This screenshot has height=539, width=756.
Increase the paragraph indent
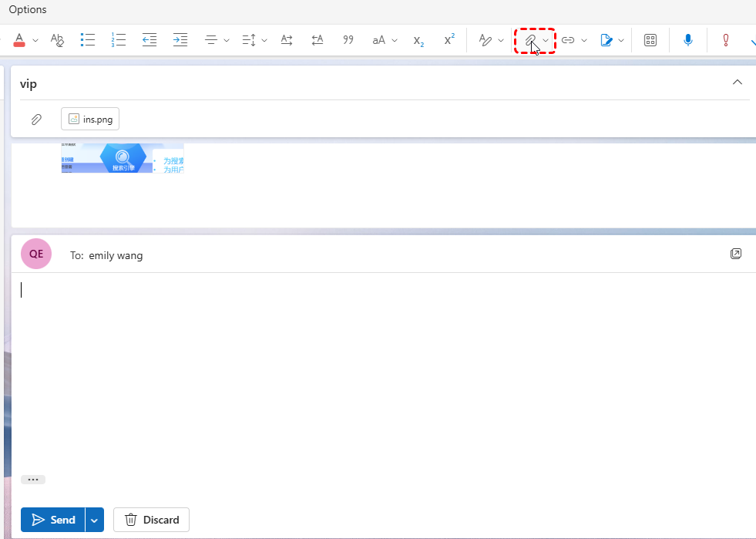tap(180, 40)
